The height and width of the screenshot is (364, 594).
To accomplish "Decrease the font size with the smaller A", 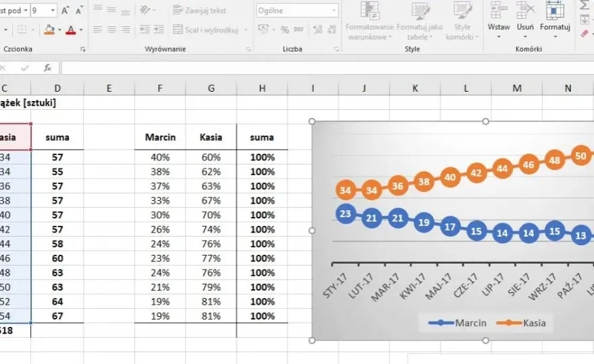I will point(79,11).
